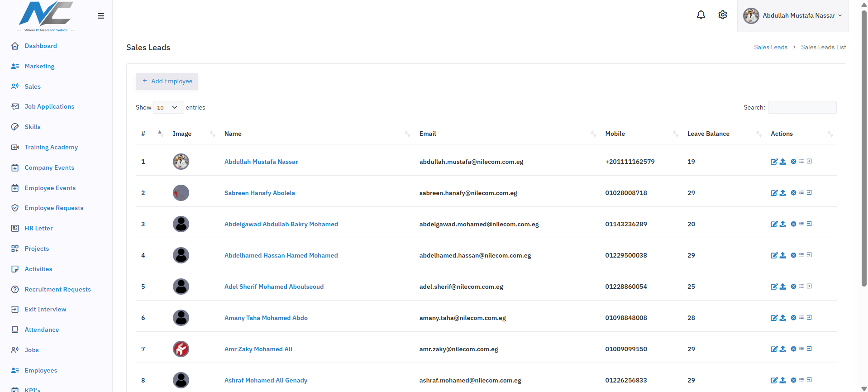Click the Employee Requests shield icon in sidebar
This screenshot has height=392, width=868.
click(15, 208)
